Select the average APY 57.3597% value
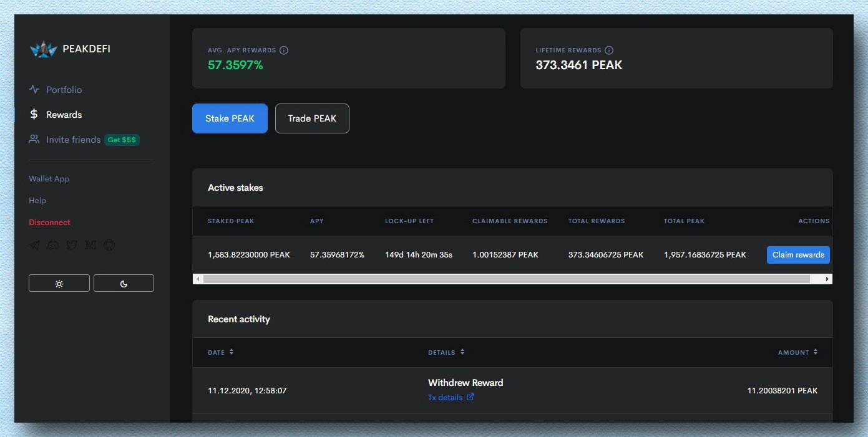The image size is (868, 437). tap(235, 65)
